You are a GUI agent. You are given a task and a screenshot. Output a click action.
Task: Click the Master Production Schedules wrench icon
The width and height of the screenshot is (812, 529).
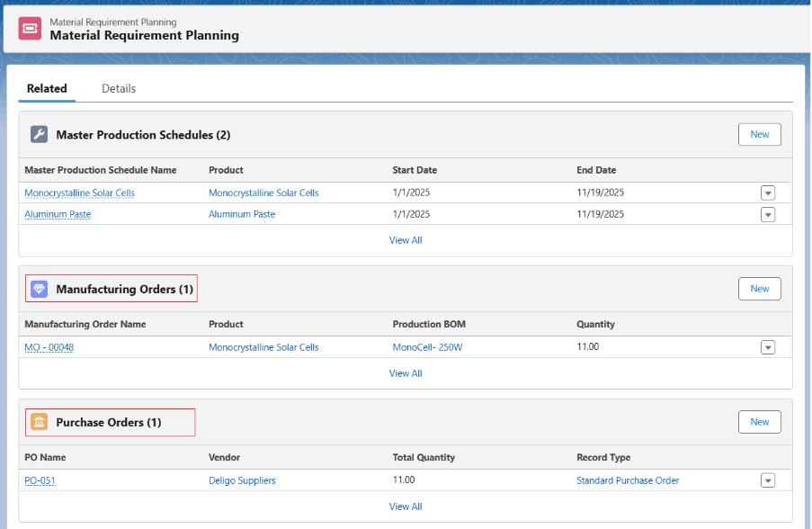pyautogui.click(x=39, y=135)
